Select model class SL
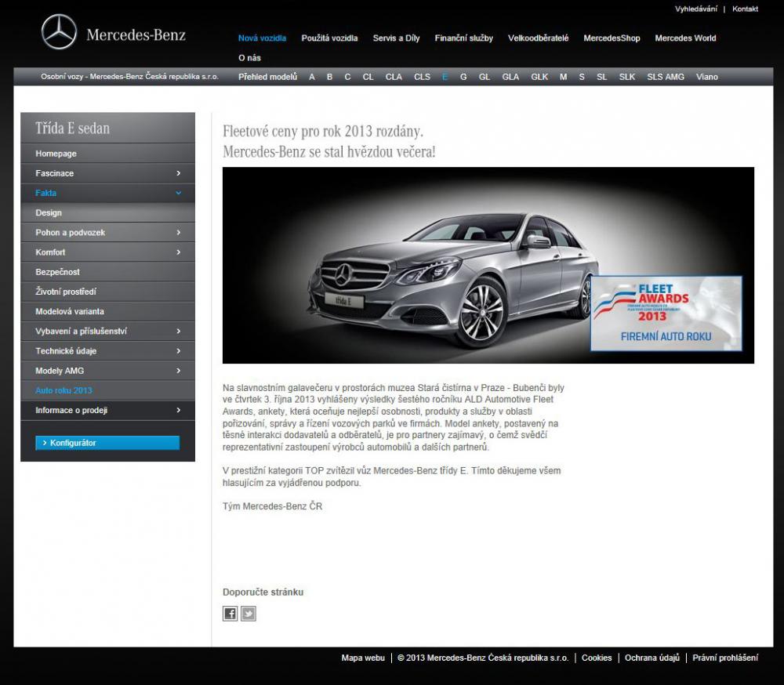784x685 pixels. (x=601, y=77)
